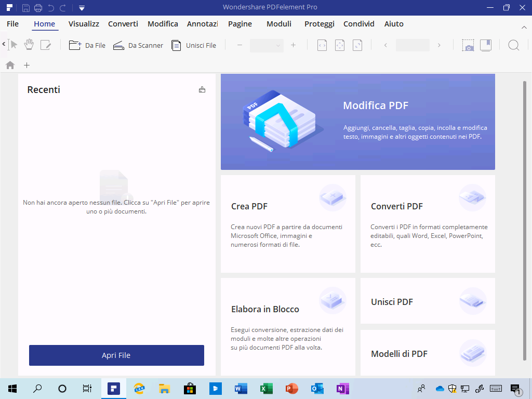The height and width of the screenshot is (399, 532).
Task: Switch to the Visualizz tab
Action: pos(84,24)
